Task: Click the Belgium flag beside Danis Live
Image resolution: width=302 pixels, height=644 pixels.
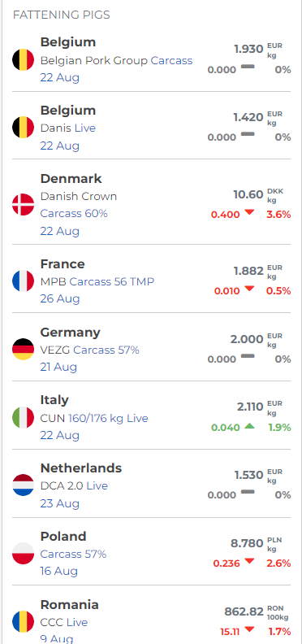Action: pyautogui.click(x=23, y=128)
